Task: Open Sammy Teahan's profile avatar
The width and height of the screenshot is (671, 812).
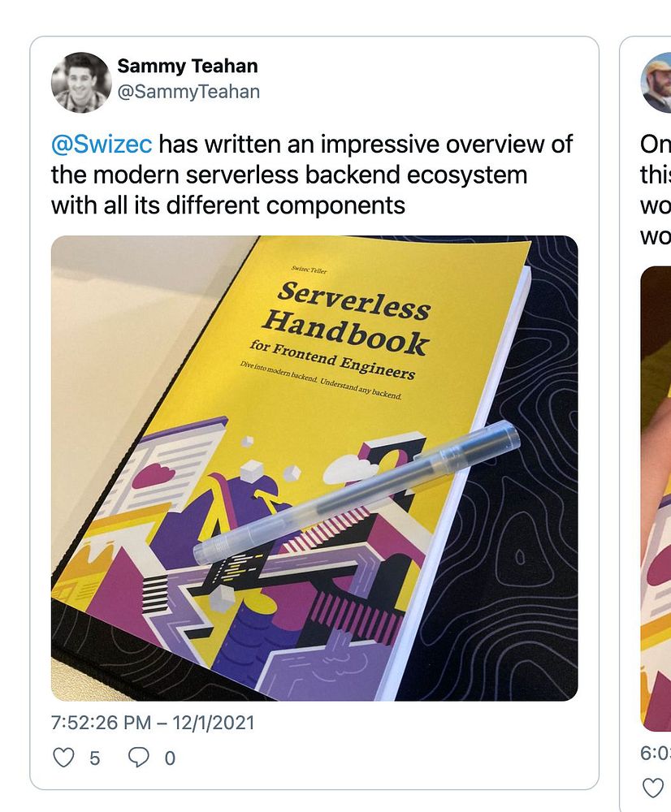Action: [81, 82]
